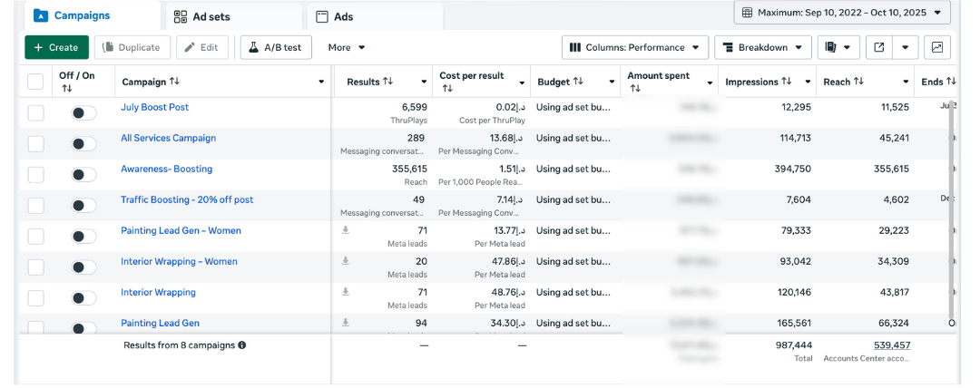
Task: Open the Columns: Performance dropdown
Action: tap(635, 47)
